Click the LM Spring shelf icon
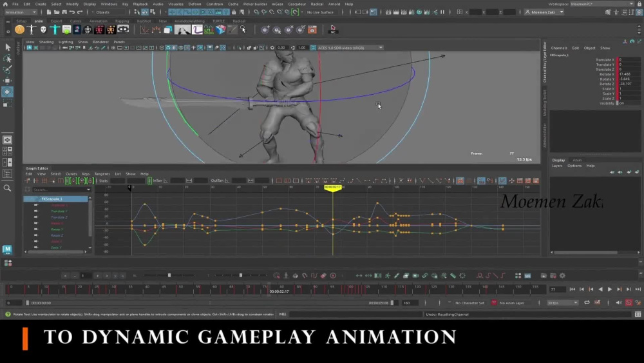The width and height of the screenshot is (644, 363). tap(209, 30)
